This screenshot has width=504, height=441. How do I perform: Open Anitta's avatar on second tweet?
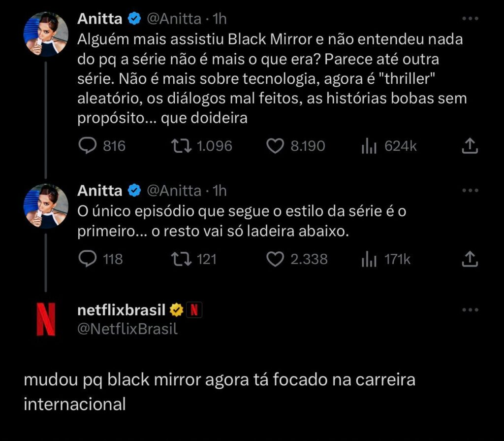coord(46,206)
